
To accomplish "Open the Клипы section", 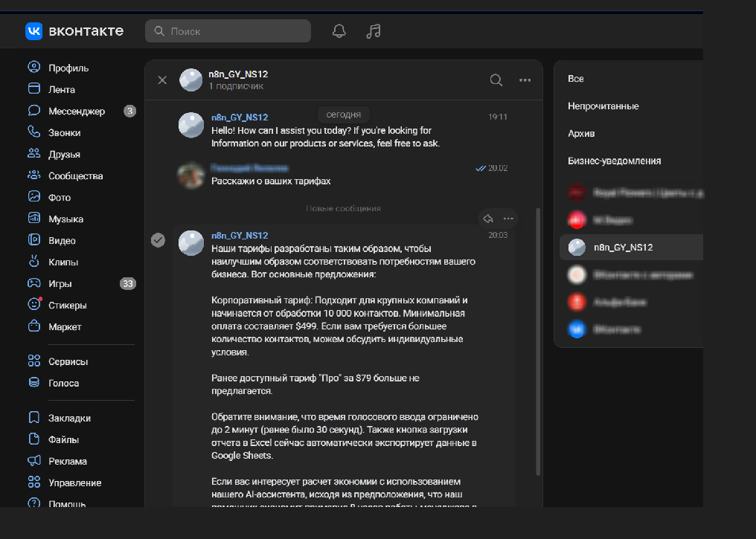I will (63, 262).
